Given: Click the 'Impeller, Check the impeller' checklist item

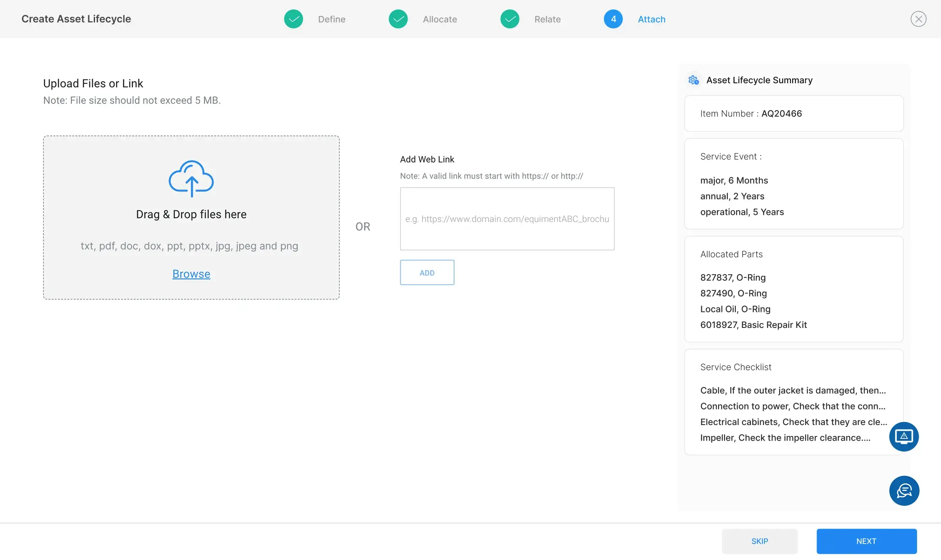Looking at the screenshot, I should [785, 438].
